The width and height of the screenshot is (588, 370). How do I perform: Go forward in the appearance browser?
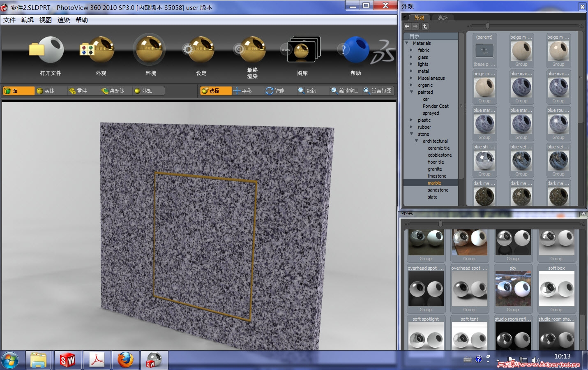[x=416, y=26]
